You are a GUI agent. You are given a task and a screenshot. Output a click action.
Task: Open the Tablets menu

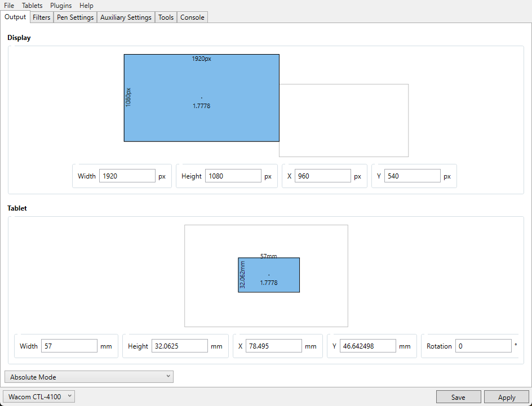pyautogui.click(x=32, y=6)
